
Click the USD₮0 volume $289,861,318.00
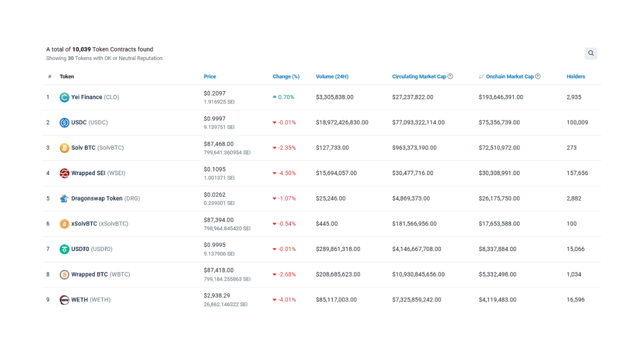click(x=338, y=249)
